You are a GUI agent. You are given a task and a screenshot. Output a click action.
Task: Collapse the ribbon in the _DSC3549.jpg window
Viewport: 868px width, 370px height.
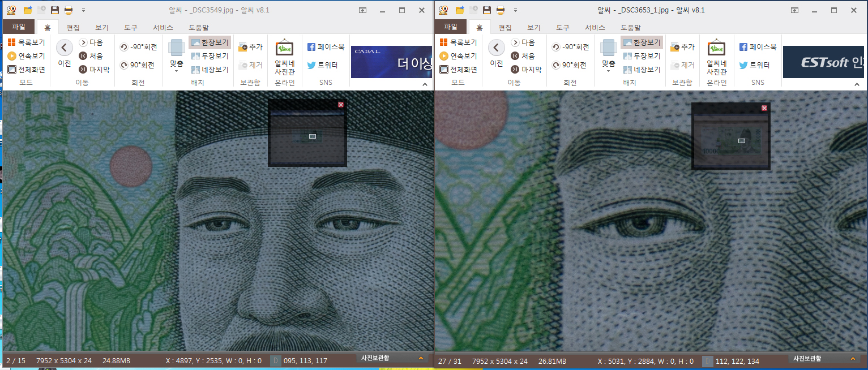click(x=425, y=84)
